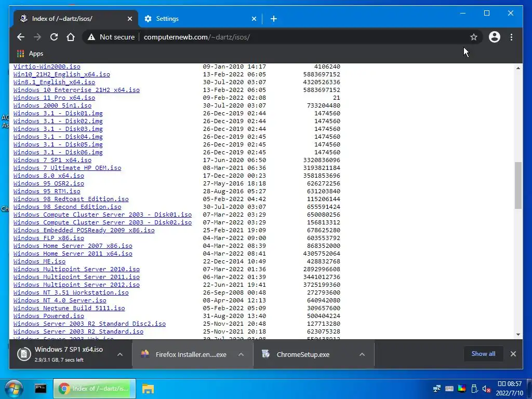532x399 pixels.
Task: Open Windows 8.0 x64.iso link
Action: (49, 176)
